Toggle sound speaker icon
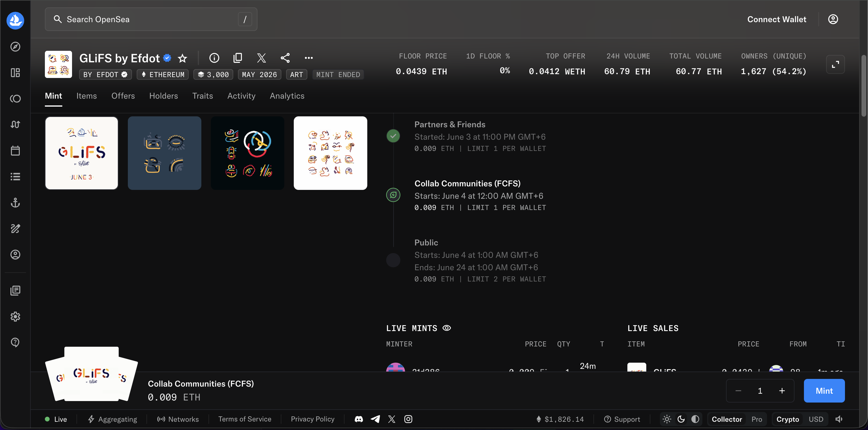 click(x=839, y=419)
